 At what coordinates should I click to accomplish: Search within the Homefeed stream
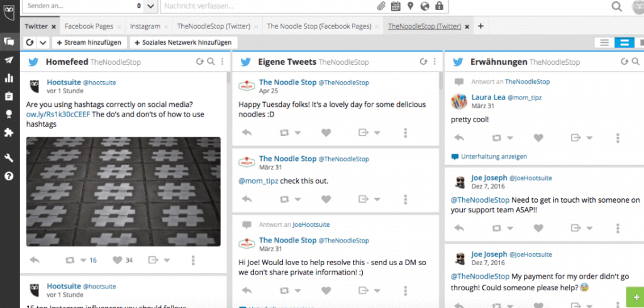[x=211, y=62]
